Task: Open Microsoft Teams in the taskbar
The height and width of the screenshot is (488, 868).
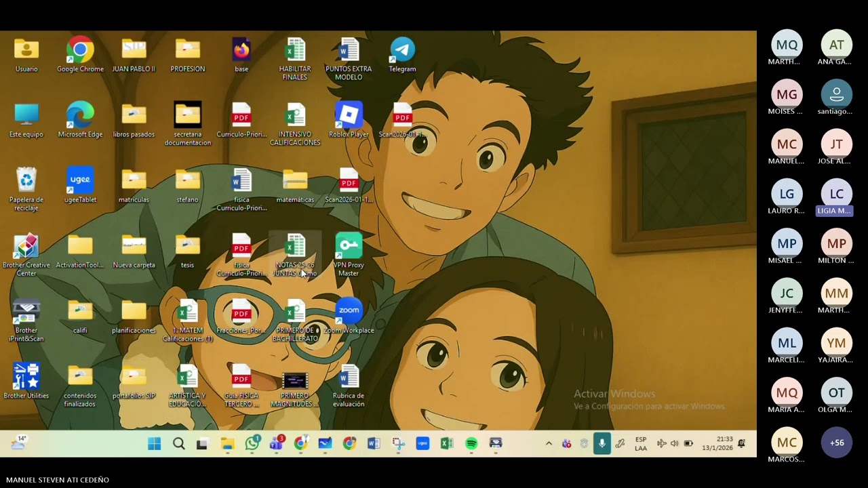Action: [277, 443]
